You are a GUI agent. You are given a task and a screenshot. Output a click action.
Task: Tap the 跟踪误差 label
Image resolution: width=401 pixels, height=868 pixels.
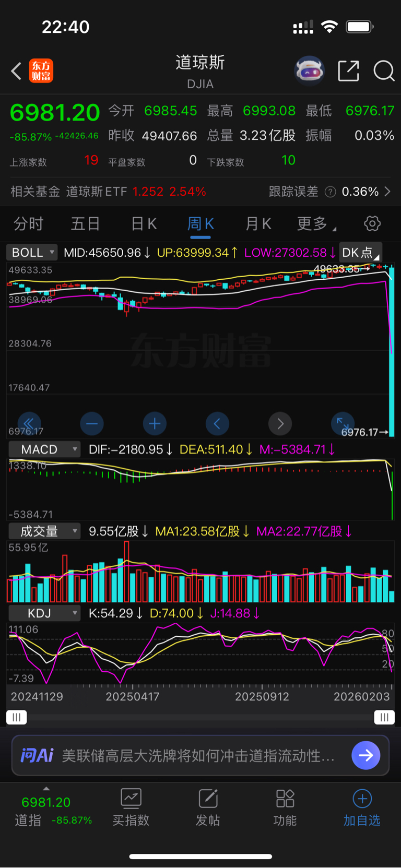pyautogui.click(x=293, y=192)
